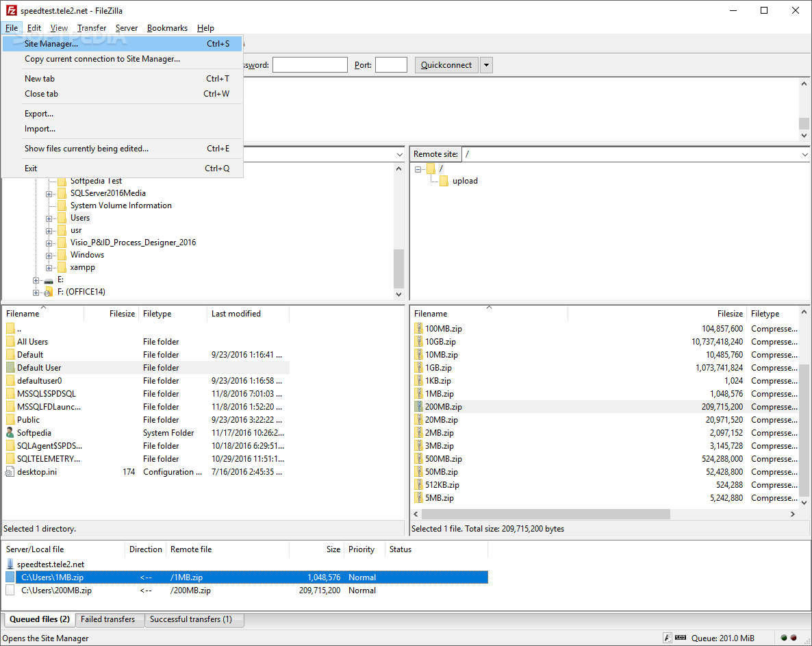Click the C:\Users\200MB.zip queue file icon
Image resolution: width=812 pixels, height=646 pixels.
point(10,590)
